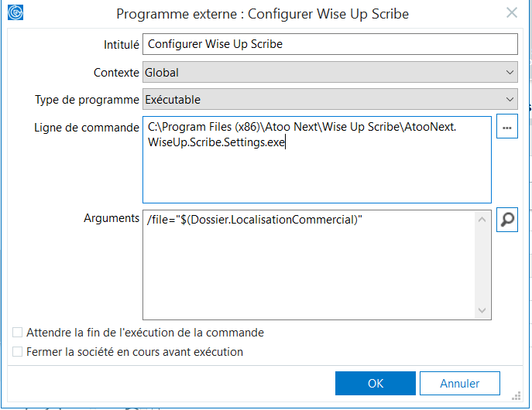Tick Fermer la société en cours avant exécution
This screenshot has height=410, width=532.
pos(17,352)
